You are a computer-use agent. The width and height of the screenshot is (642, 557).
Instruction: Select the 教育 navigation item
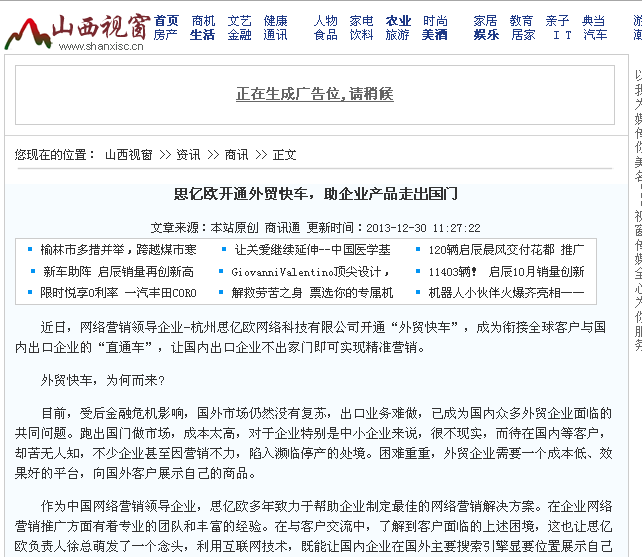click(x=521, y=20)
